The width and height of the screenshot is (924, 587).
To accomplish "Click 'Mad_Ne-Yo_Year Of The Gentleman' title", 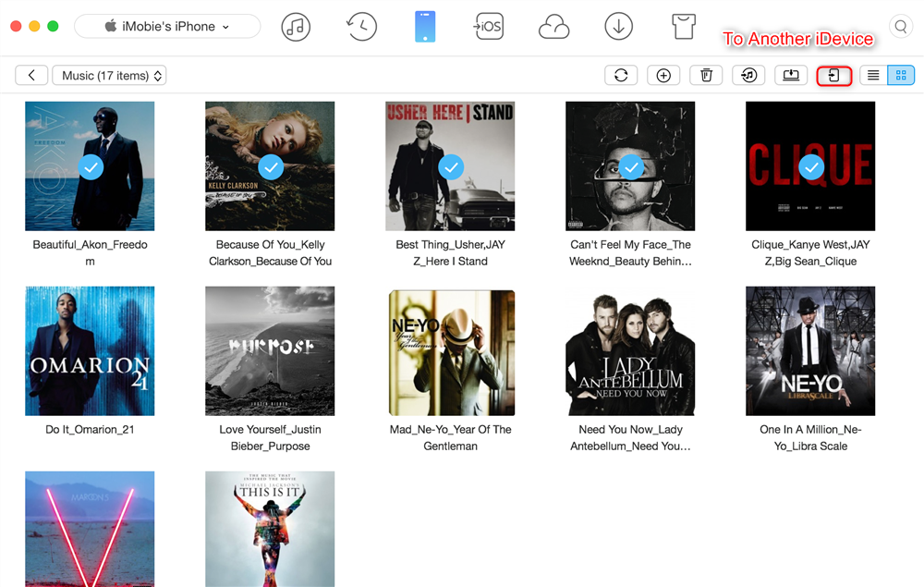I will (x=450, y=438).
